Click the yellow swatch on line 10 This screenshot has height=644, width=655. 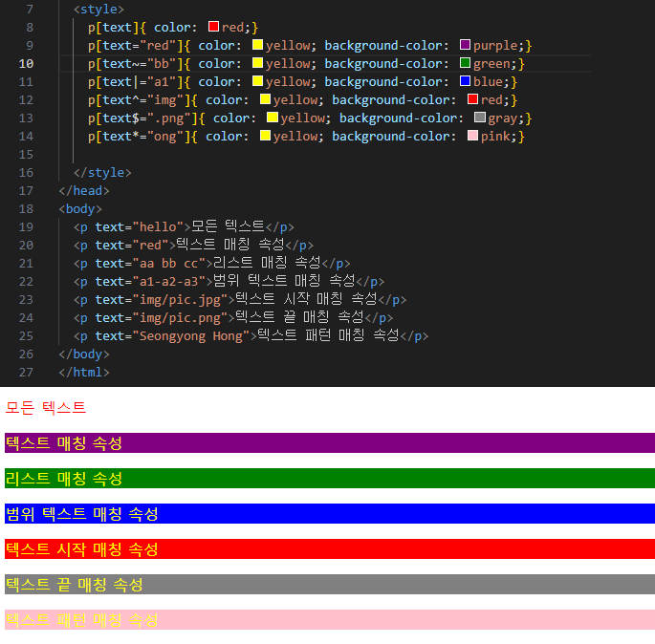point(258,63)
